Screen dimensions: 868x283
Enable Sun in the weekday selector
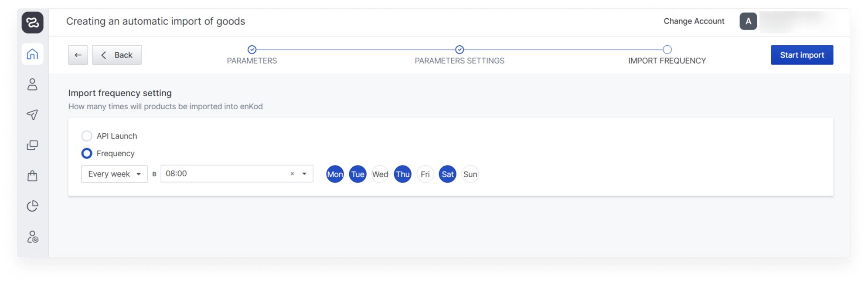(470, 174)
